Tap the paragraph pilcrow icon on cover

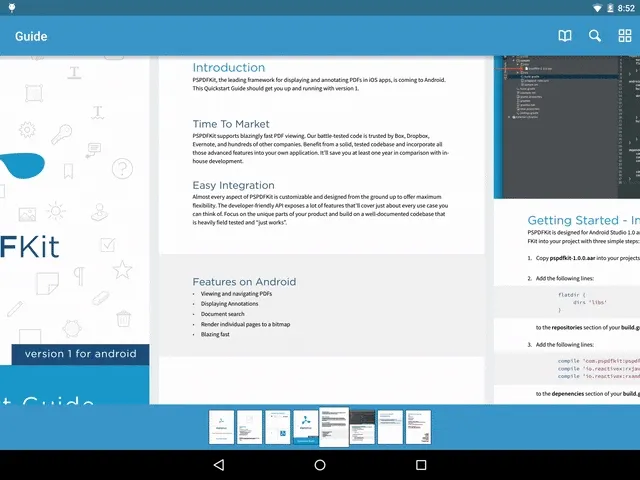click(x=79, y=276)
